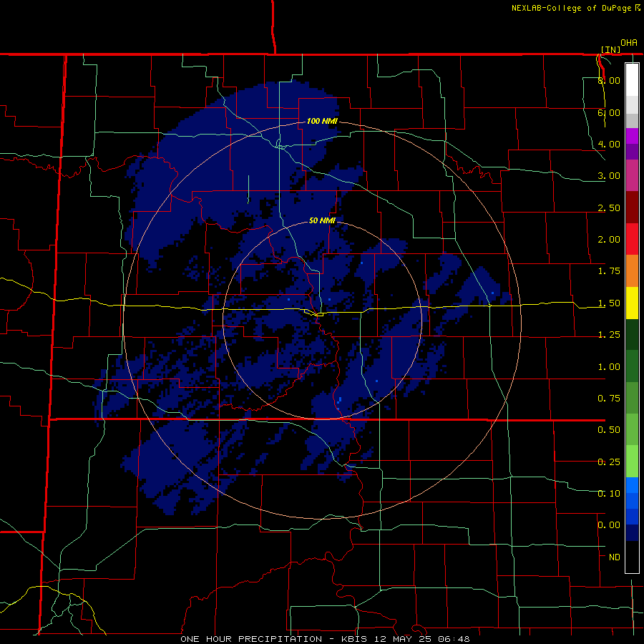Select the 8.00 legend value
This screenshot has height=644, width=644.
609,80
